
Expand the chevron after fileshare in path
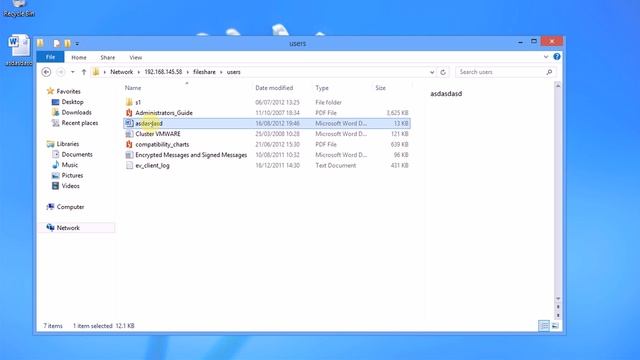221,72
